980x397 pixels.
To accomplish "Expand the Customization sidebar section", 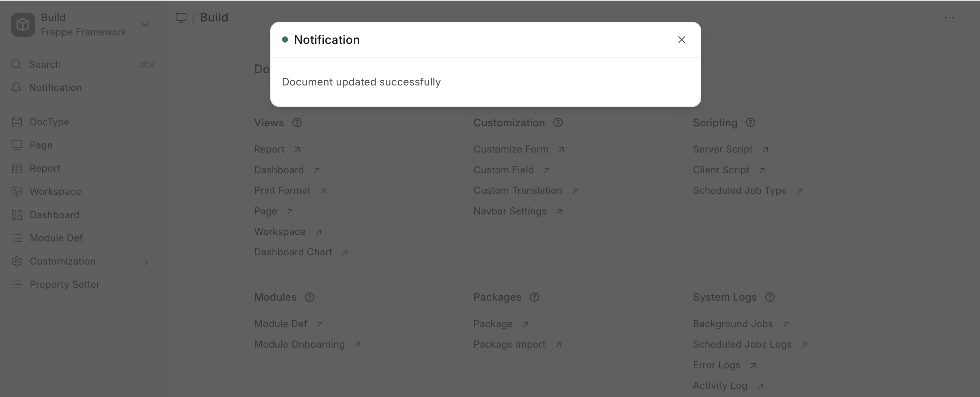I will 146,261.
